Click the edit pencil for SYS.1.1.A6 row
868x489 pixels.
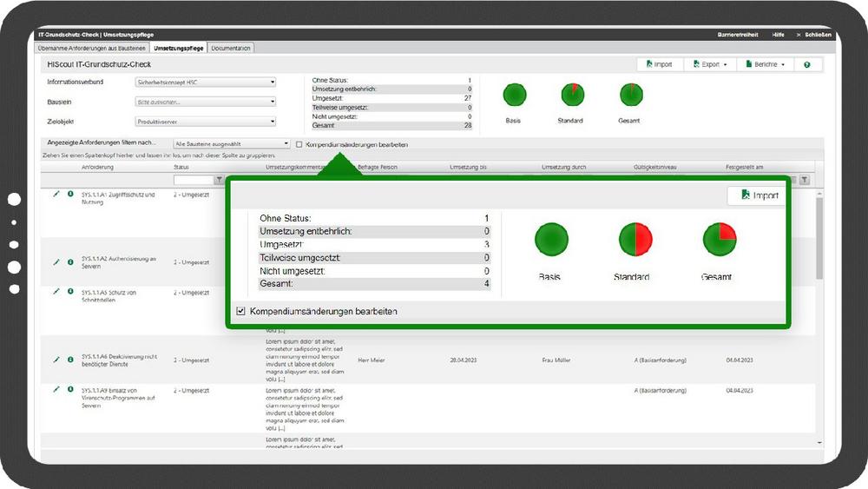tap(56, 358)
